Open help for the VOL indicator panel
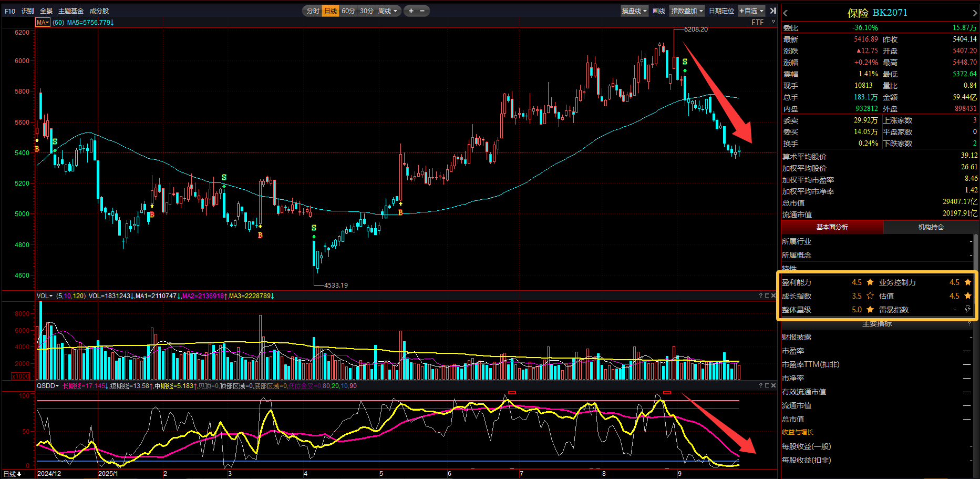 (760, 296)
